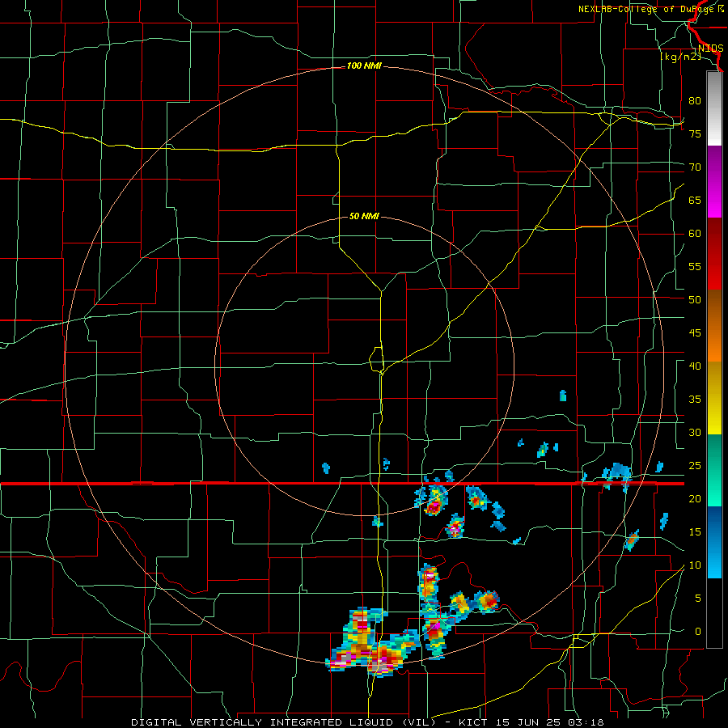728x728 pixels.
Task: Select the red segment of the color scale
Action: pos(714,254)
